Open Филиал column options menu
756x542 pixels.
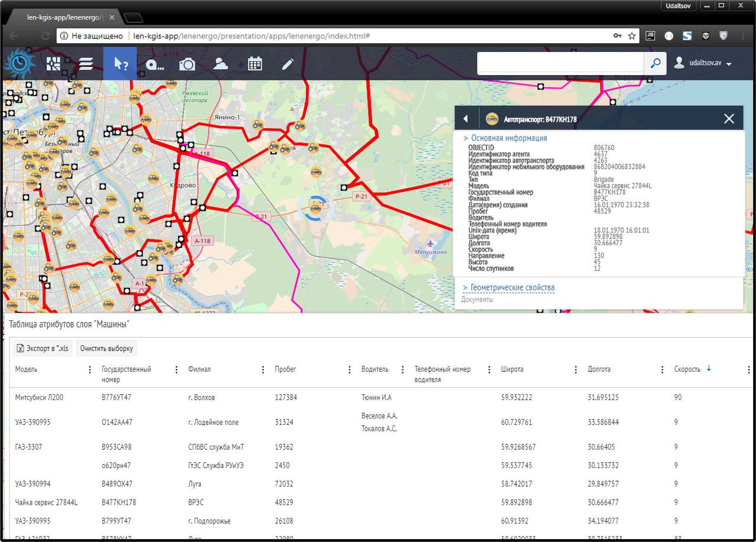click(263, 369)
